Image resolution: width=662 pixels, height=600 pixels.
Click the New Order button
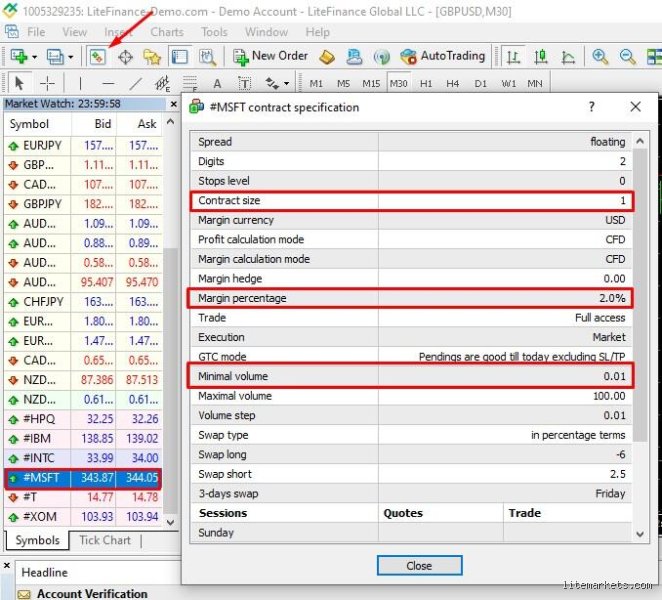(x=271, y=57)
